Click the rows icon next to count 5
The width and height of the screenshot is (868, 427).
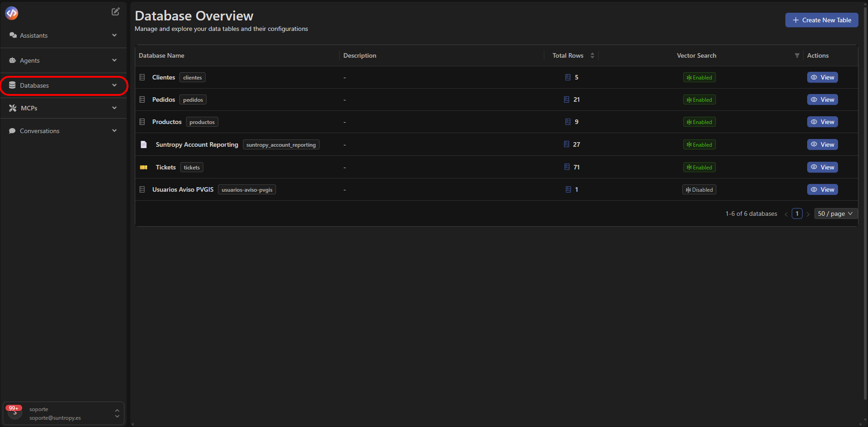point(567,77)
